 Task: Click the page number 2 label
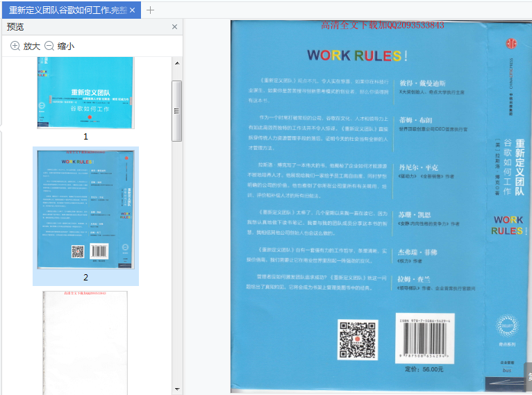86,278
